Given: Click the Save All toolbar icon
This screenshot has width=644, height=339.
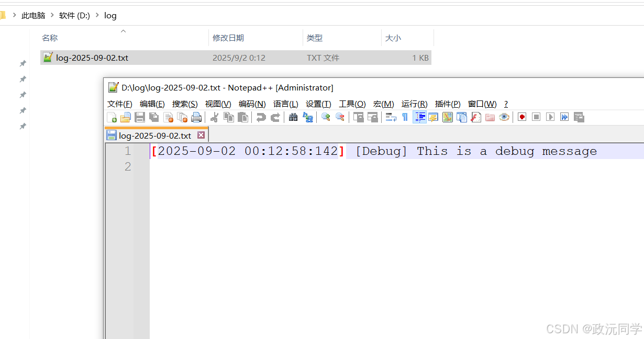Looking at the screenshot, I should 154,117.
